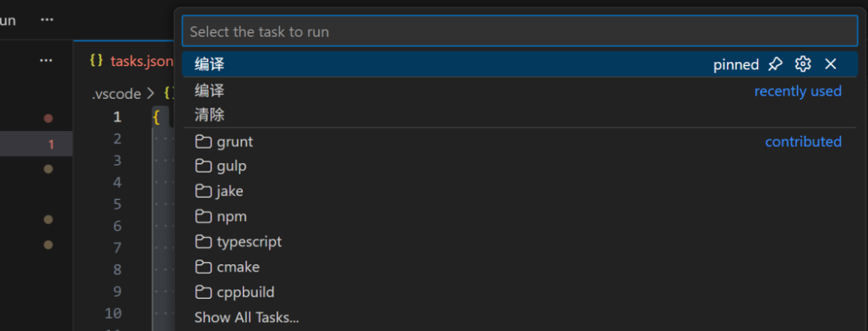Open the top menu bar overflow ellipsis

tap(47, 20)
